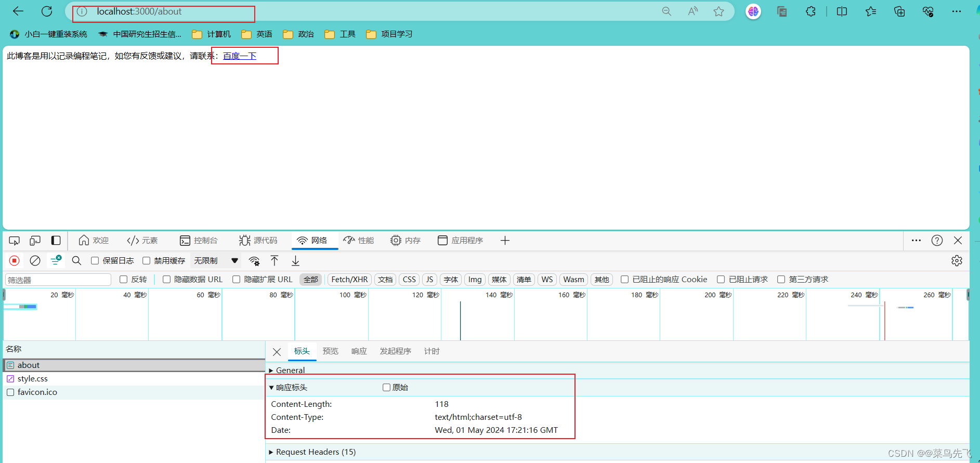Add more tools with the plus icon
The height and width of the screenshot is (463, 980).
[x=505, y=241]
